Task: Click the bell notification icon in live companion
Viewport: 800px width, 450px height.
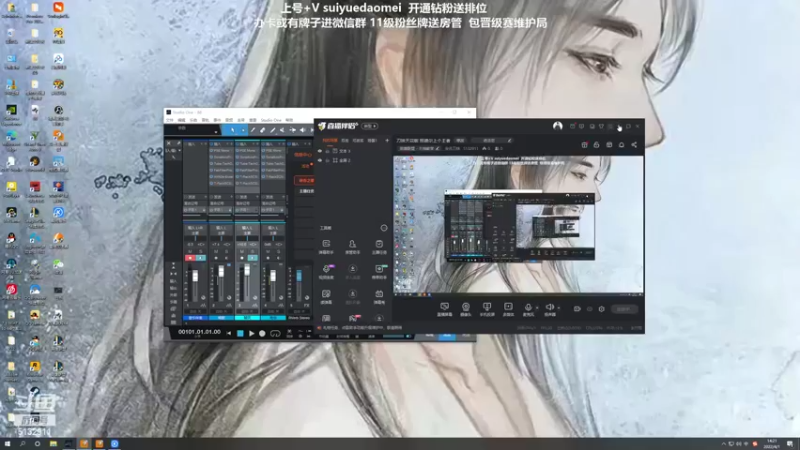Action: pyautogui.click(x=621, y=145)
